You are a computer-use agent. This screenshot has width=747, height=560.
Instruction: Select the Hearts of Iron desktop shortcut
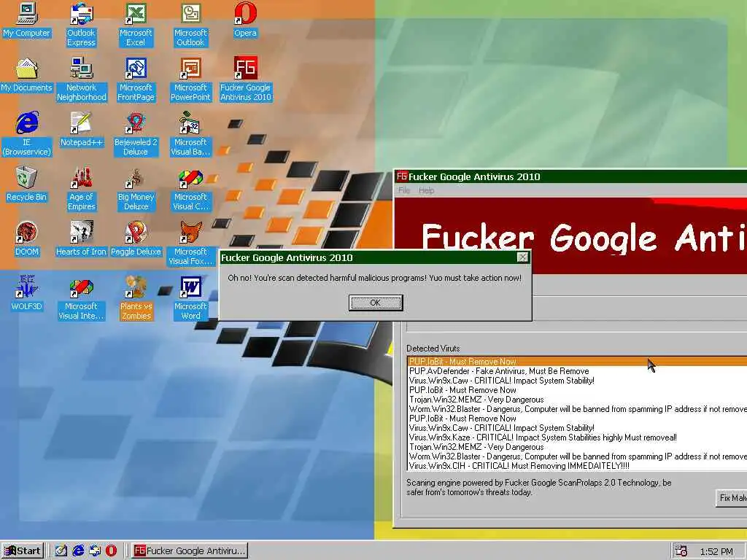pyautogui.click(x=82, y=239)
